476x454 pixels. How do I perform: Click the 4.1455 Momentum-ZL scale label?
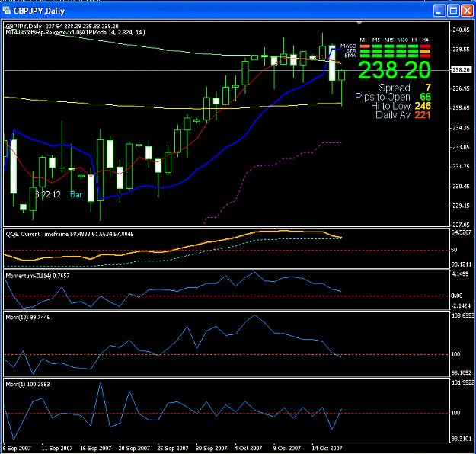click(x=460, y=273)
